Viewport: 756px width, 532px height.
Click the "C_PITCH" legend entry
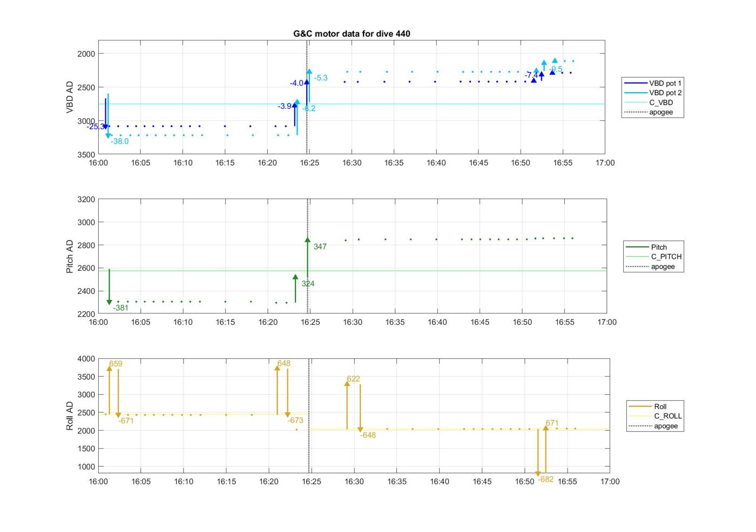pyautogui.click(x=654, y=257)
